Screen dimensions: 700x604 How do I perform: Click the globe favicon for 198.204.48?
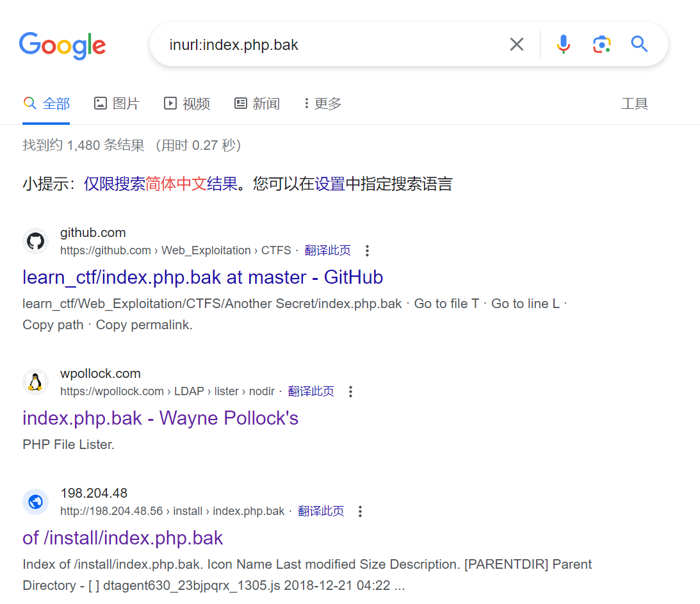(36, 502)
